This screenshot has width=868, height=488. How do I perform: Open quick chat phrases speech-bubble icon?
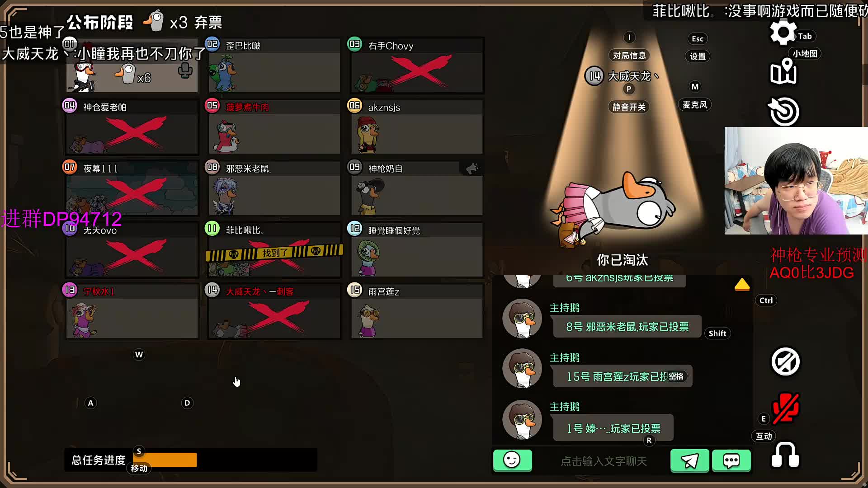[731, 460]
